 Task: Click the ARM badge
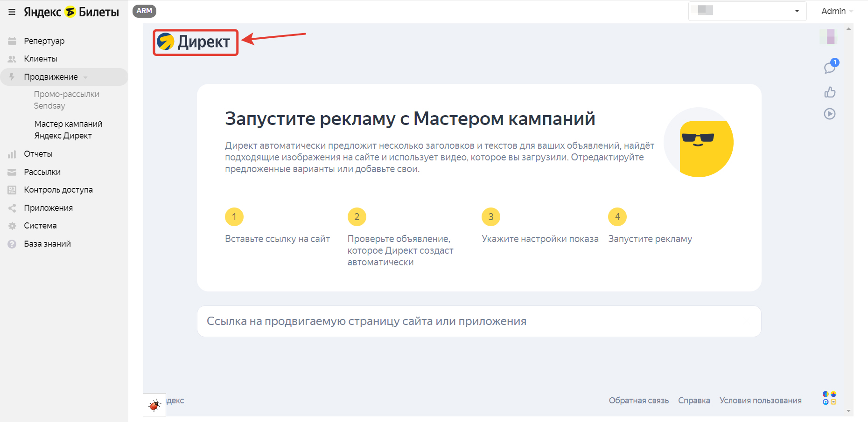144,11
